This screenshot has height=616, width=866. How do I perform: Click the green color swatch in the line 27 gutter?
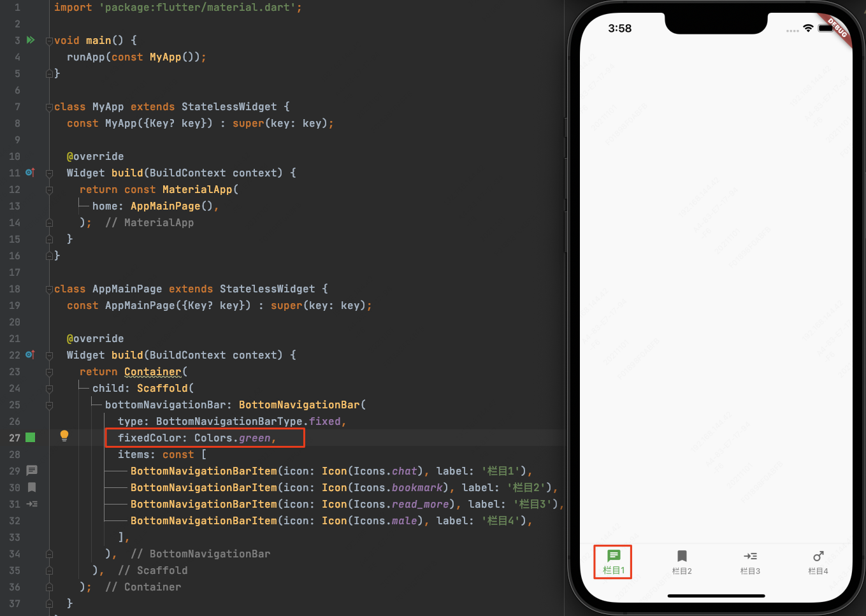pyautogui.click(x=30, y=438)
